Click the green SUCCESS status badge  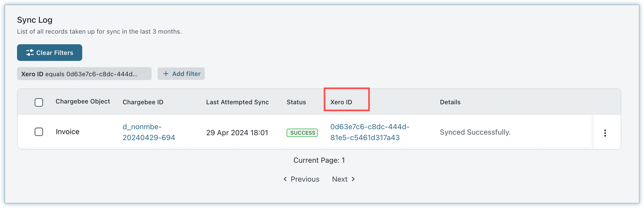click(x=302, y=133)
